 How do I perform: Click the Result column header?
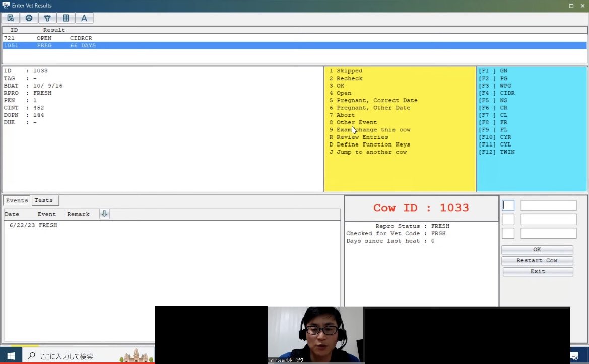click(54, 30)
